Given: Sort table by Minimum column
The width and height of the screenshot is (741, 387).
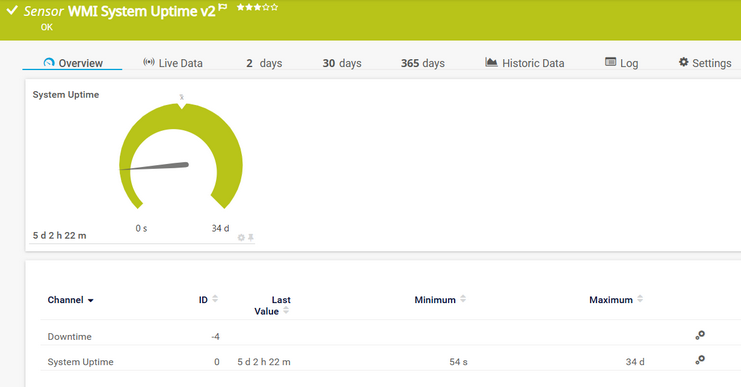Looking at the screenshot, I should pos(440,300).
